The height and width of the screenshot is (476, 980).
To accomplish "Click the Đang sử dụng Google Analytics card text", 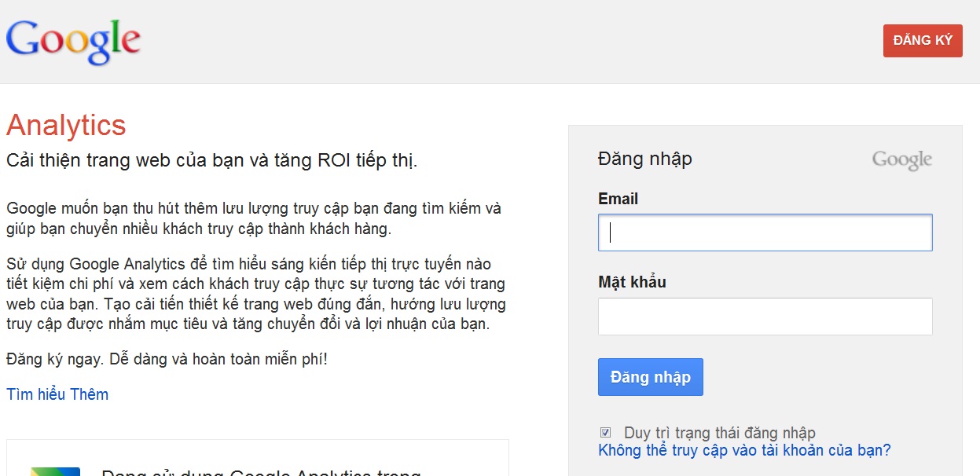I will coord(262,473).
